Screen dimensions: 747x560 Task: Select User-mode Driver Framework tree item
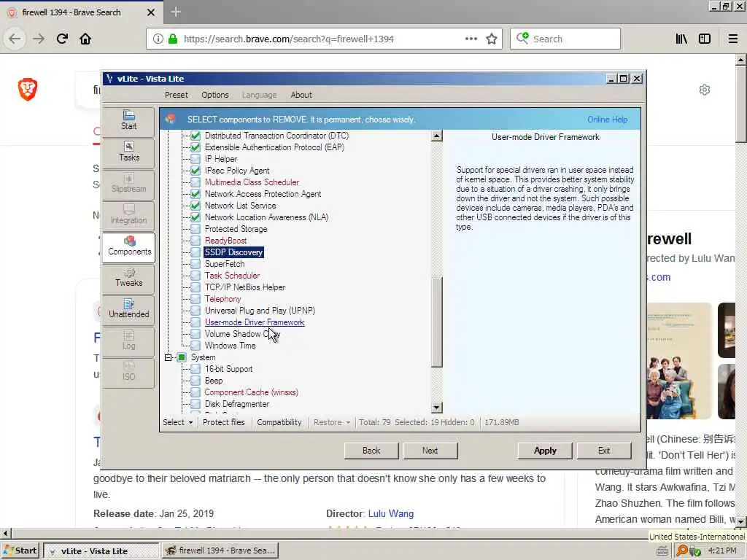click(x=255, y=322)
